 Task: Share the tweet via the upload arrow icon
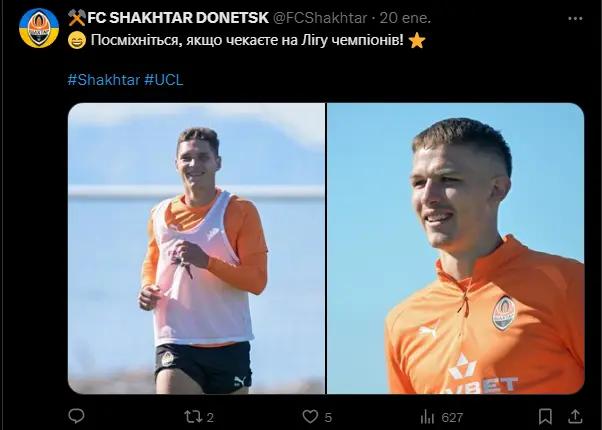click(575, 417)
